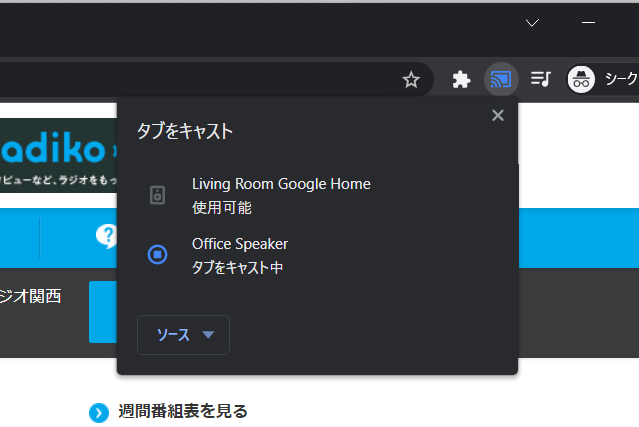
Task: Click the Cast icon in the toolbar
Action: (501, 79)
